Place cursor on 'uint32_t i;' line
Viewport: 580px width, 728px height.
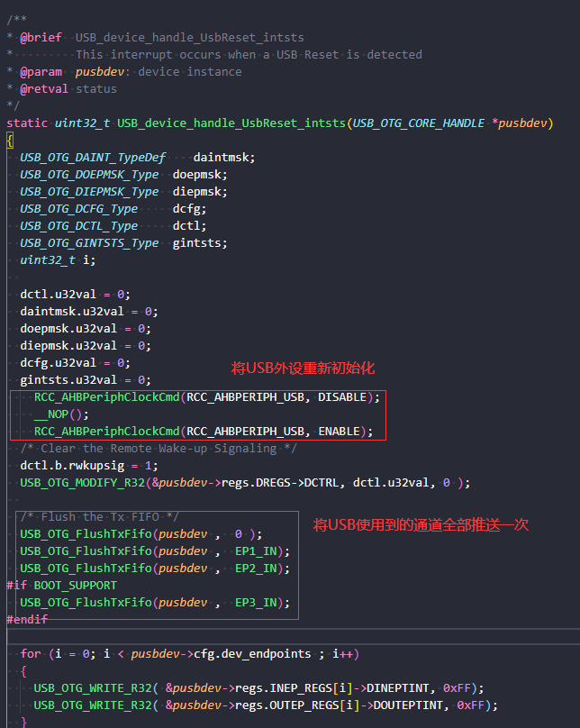58,260
